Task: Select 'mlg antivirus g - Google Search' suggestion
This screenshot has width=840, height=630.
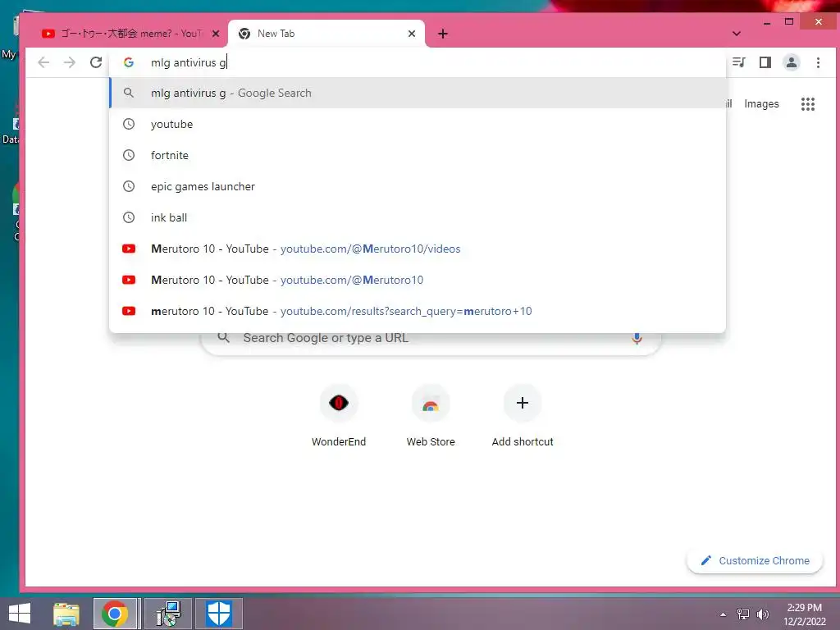Action: pos(418,93)
